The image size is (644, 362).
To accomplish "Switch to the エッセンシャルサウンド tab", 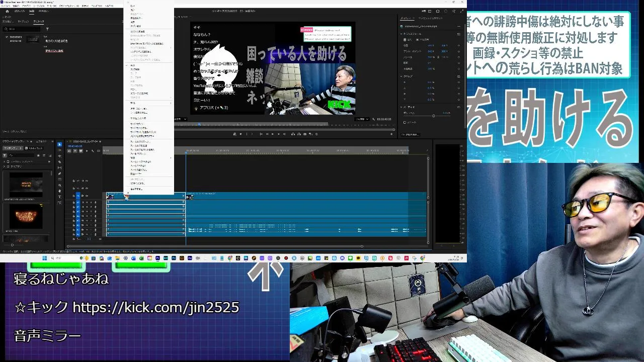I will (431, 18).
